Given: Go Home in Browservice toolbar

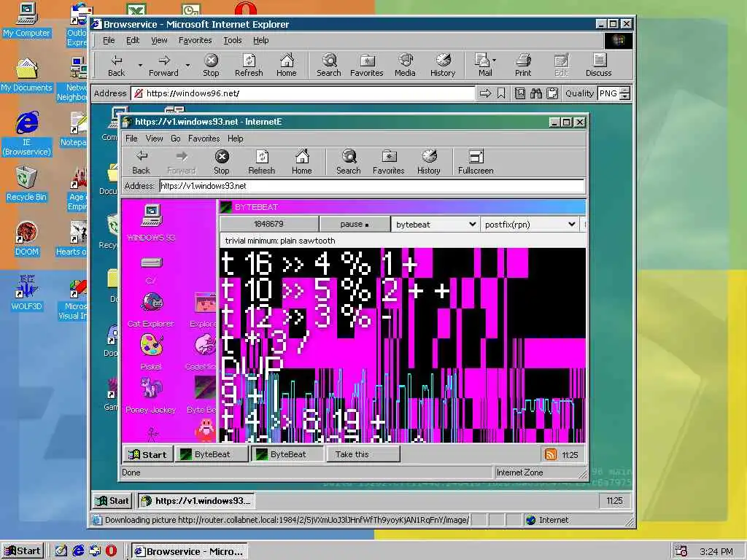Looking at the screenshot, I should [286, 66].
